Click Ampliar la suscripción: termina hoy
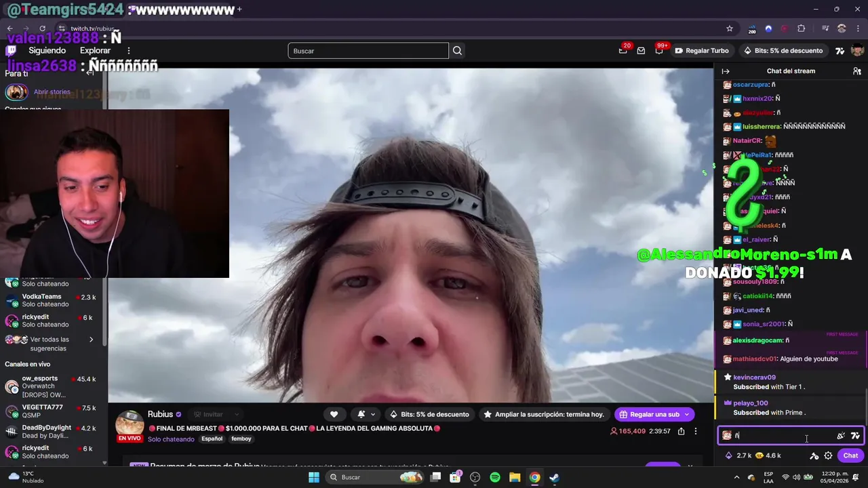This screenshot has width=868, height=488. tap(544, 414)
